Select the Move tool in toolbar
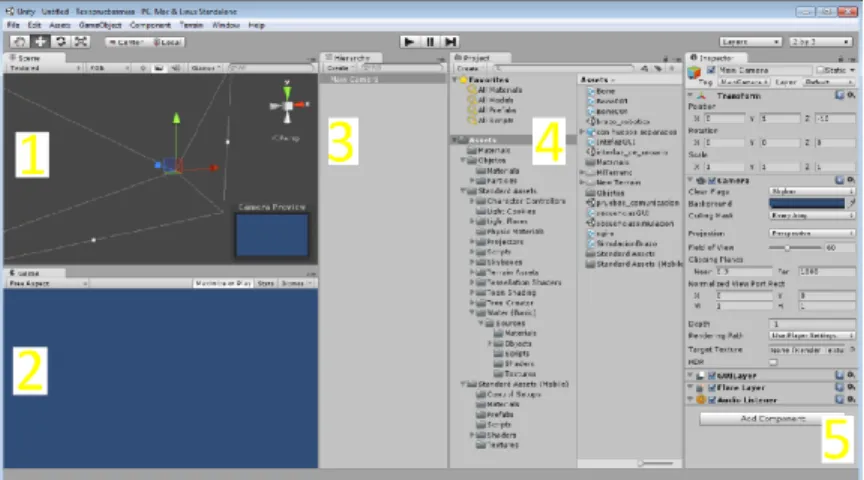864x480 pixels. 40,42
